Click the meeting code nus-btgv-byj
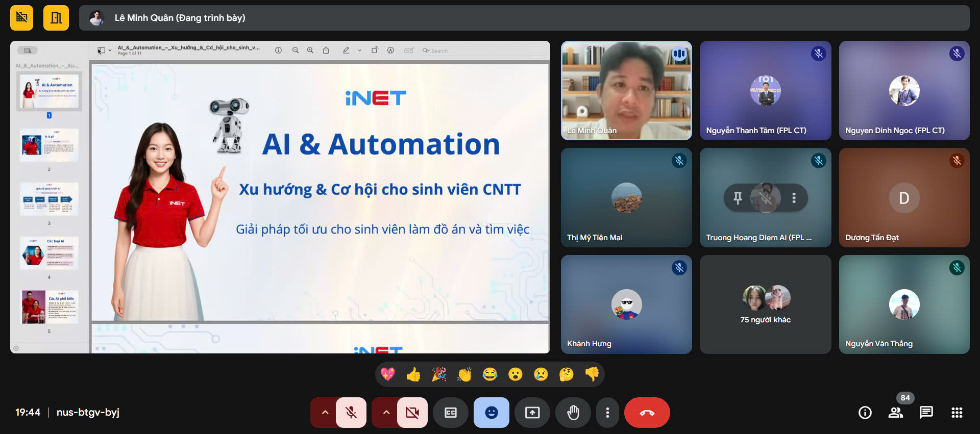This screenshot has width=980, height=434. [88, 412]
